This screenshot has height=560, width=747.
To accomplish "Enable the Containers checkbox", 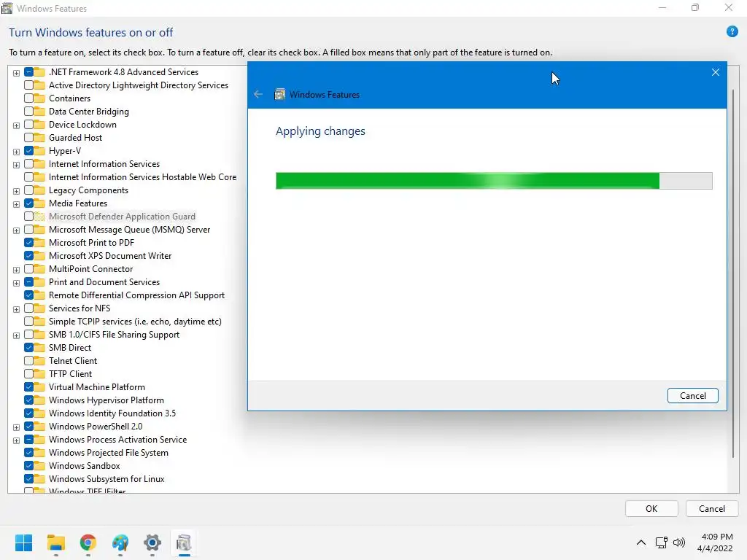I will [x=28, y=98].
